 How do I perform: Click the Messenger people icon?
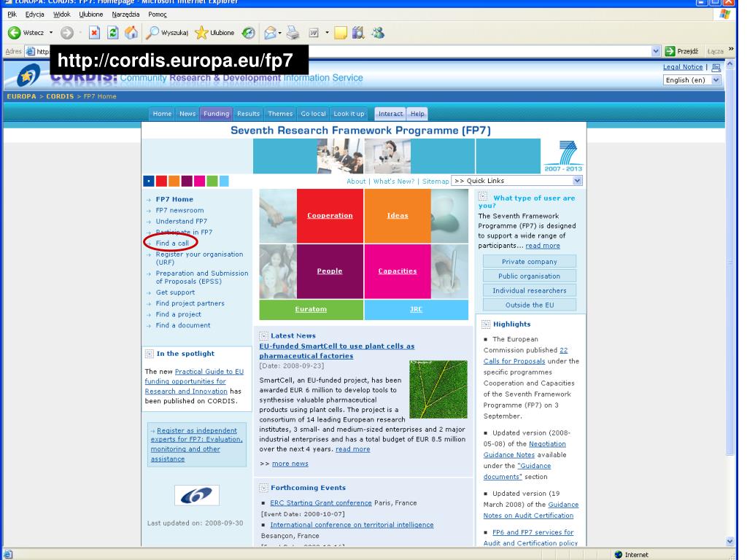point(379,32)
